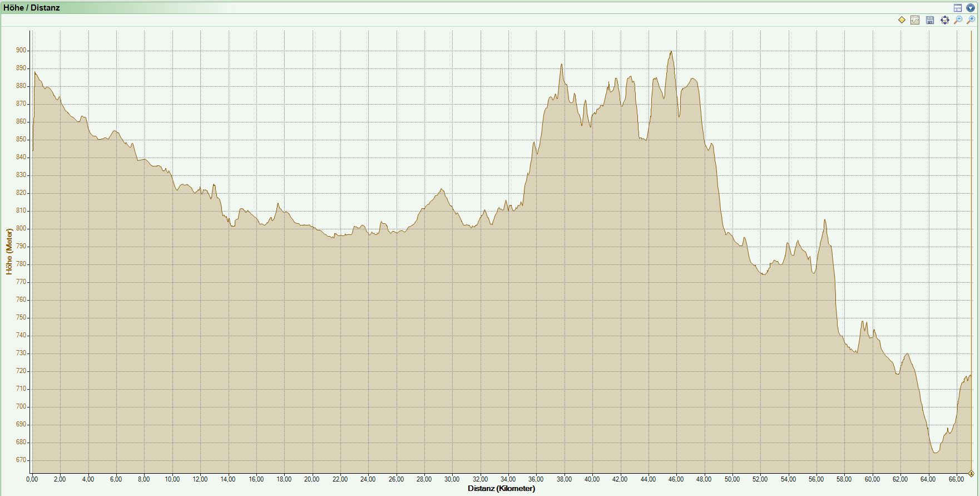The image size is (980, 496).
Task: Click the Höhe / Distanz panel title
Action: click(x=32, y=8)
